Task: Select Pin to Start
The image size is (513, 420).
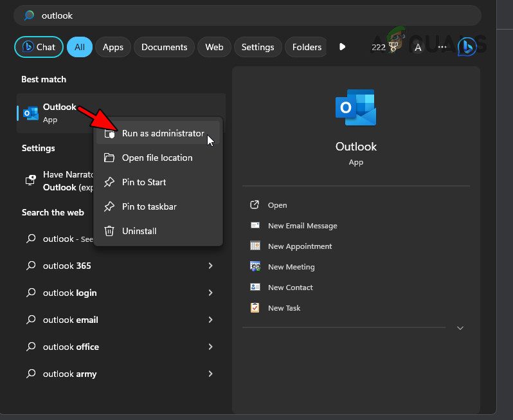Action: (x=158, y=182)
